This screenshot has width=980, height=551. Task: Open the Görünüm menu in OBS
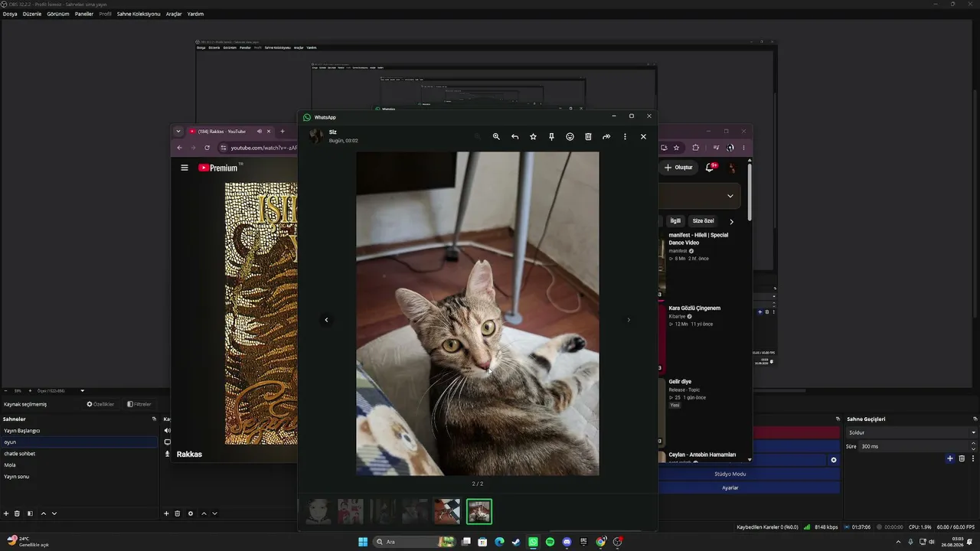pos(58,14)
